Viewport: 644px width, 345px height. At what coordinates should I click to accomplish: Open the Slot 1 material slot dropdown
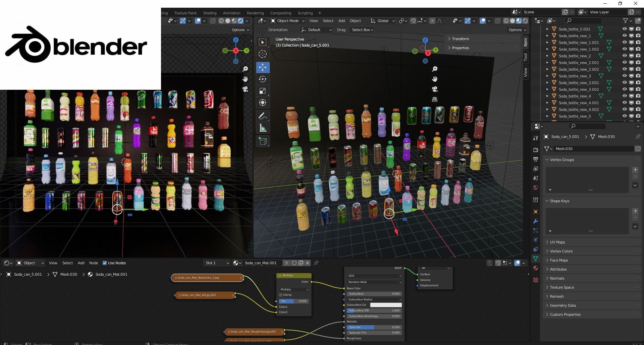pos(217,263)
